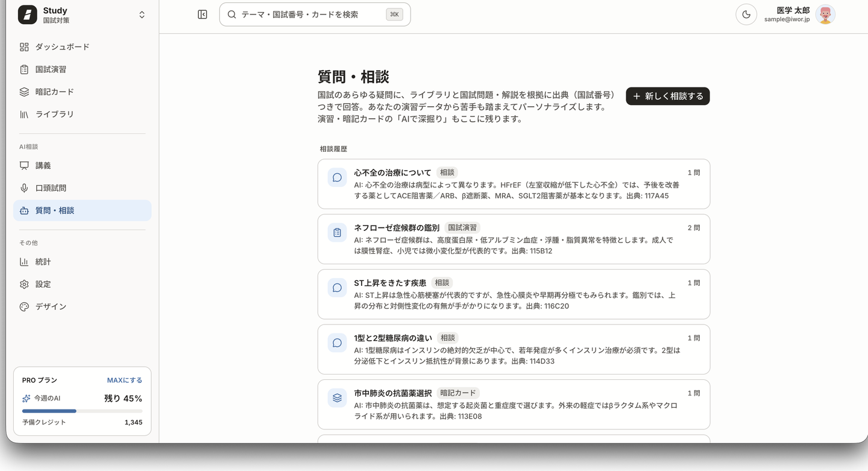The width and height of the screenshot is (868, 471).
Task: Open デザイン in the sidebar
Action: pyautogui.click(x=82, y=306)
